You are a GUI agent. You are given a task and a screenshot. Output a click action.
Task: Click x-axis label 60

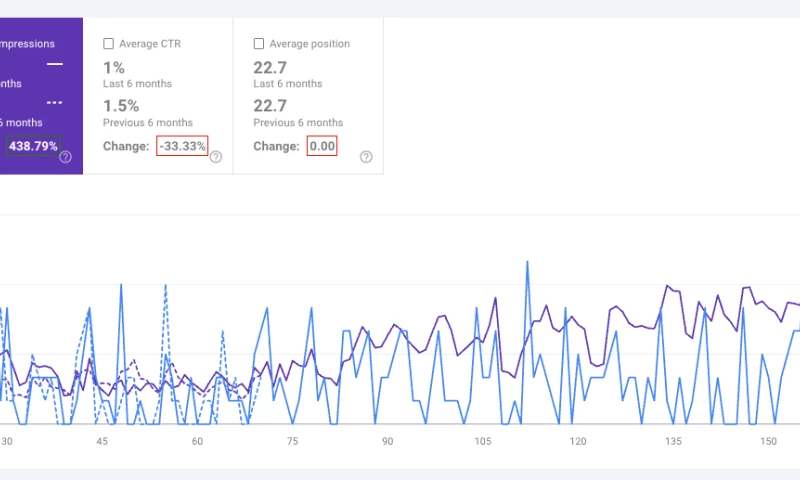coord(197,441)
